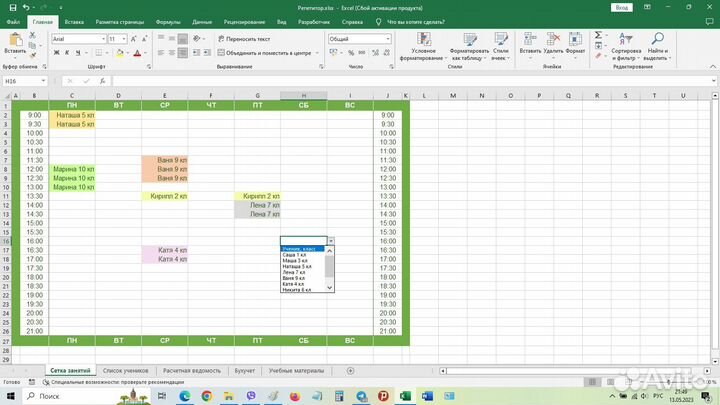Image resolution: width=720 pixels, height=405 pixels.
Task: Click the Fill Color bucket icon
Action: click(x=120, y=53)
